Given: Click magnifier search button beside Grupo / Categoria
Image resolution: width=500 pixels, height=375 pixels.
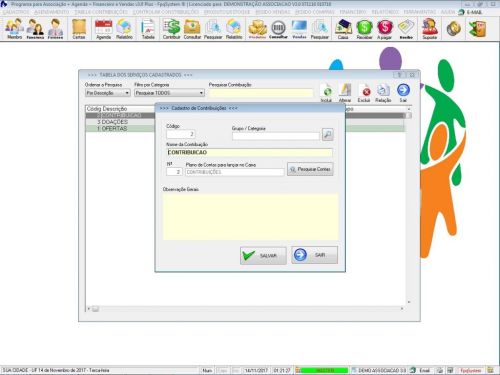Looking at the screenshot, I should click(327, 135).
